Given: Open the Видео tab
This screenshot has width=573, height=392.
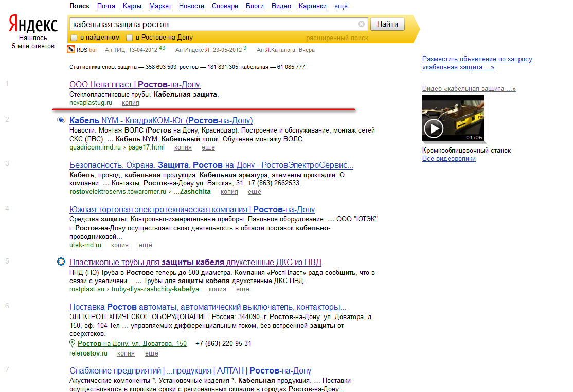Looking at the screenshot, I should pyautogui.click(x=281, y=6).
